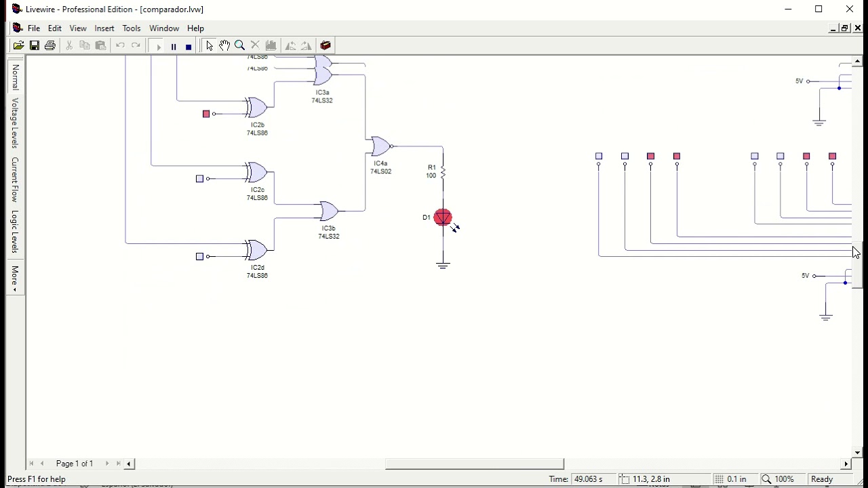Undo the last action
The width and height of the screenshot is (868, 488).
point(120,45)
